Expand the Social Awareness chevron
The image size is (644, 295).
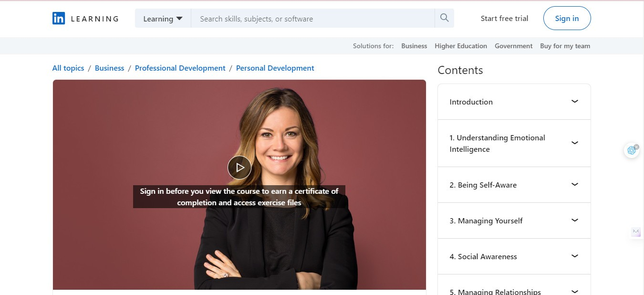575,256
